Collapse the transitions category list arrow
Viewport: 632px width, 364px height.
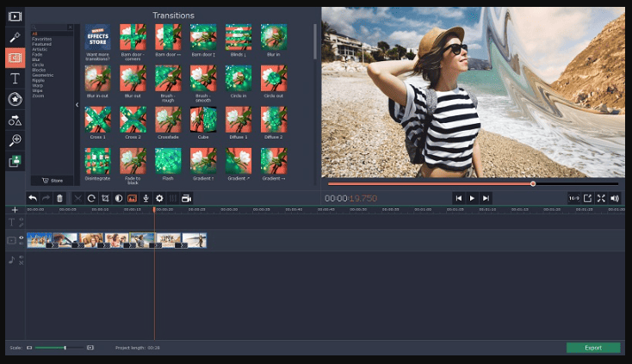pyautogui.click(x=77, y=105)
